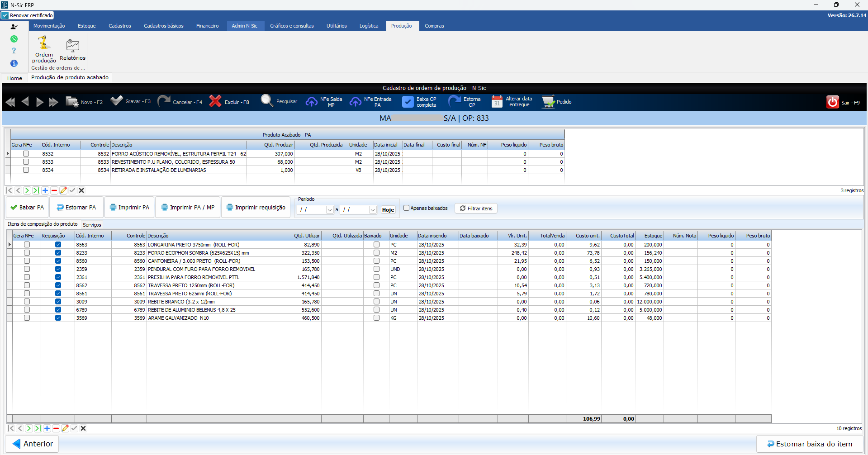Click the Filtrar itens button
Image resolution: width=868 pixels, height=455 pixels.
click(476, 209)
